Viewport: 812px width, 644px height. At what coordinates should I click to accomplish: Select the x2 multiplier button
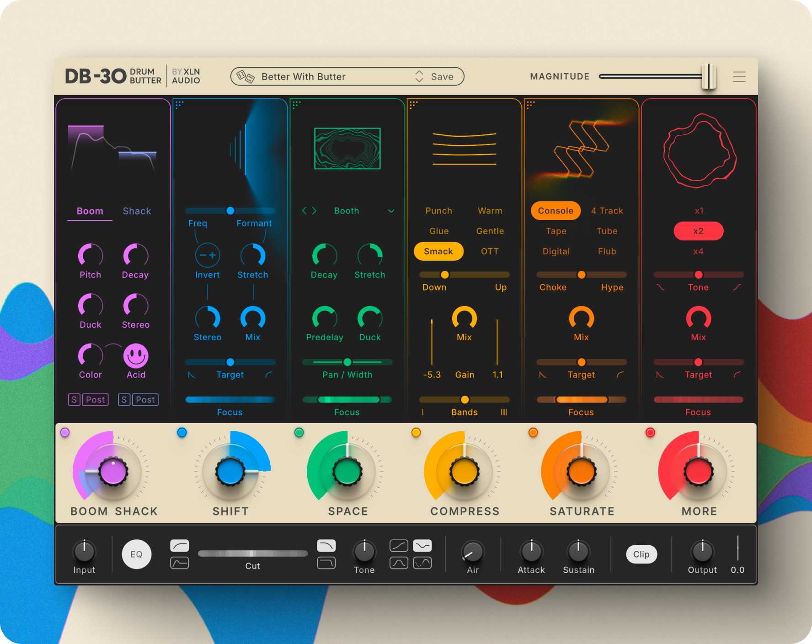pyautogui.click(x=699, y=231)
